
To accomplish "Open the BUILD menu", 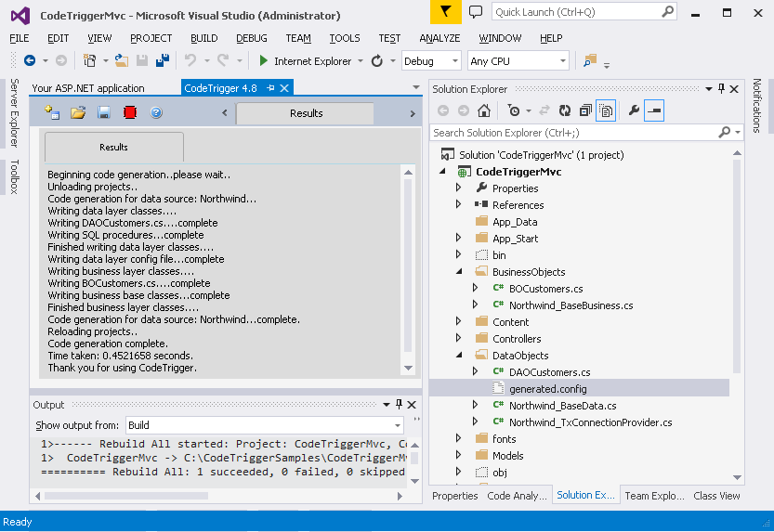I will (203, 38).
